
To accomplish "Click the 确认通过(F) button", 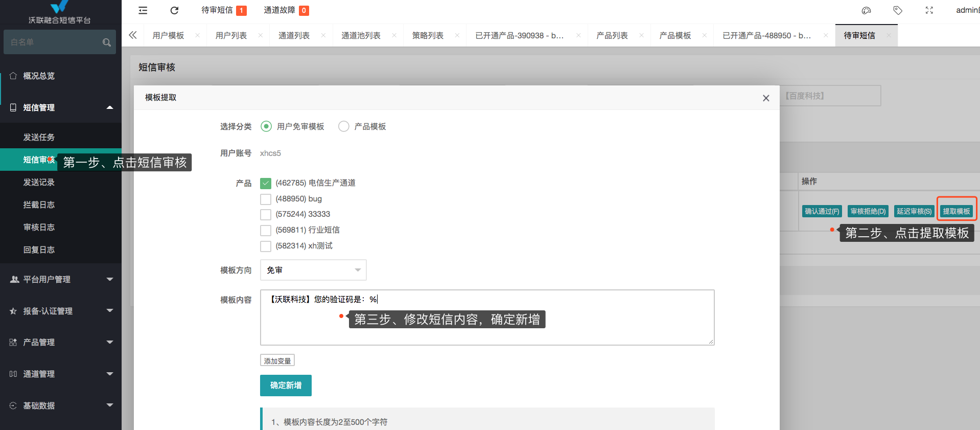I will (822, 211).
